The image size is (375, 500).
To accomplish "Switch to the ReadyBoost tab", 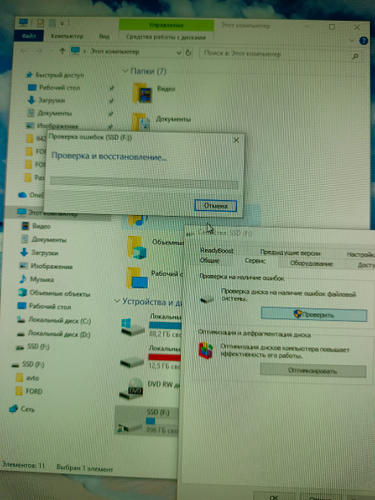I will (x=217, y=251).
